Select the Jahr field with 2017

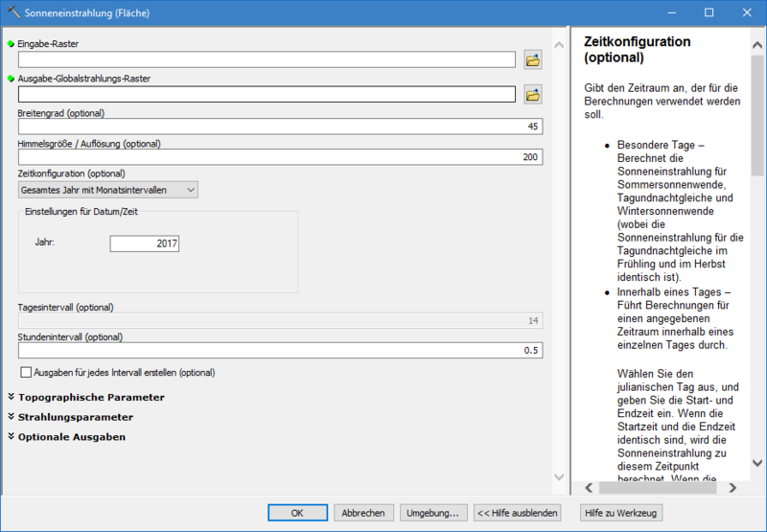(x=144, y=243)
